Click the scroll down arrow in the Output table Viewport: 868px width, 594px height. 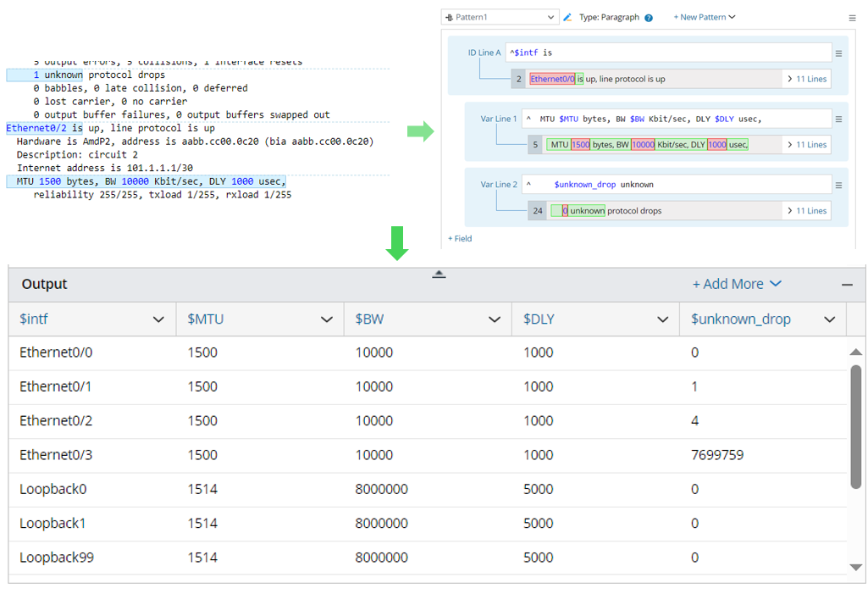855,567
